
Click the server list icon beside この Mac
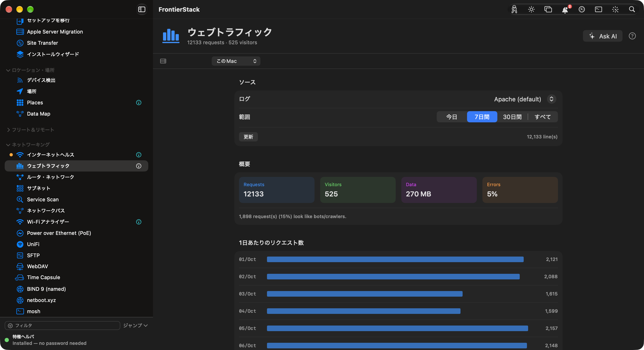[x=163, y=61]
